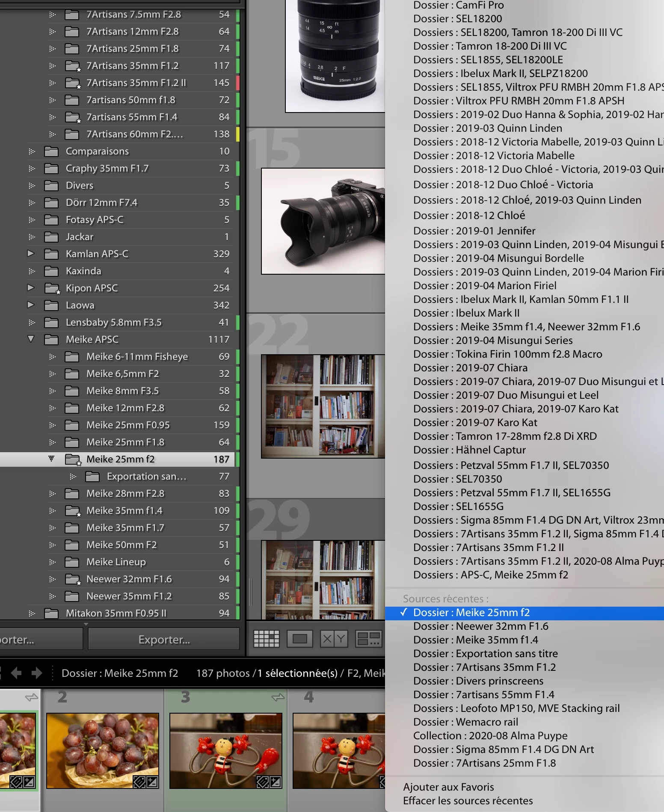Expand the Kipon APSC folder
Viewport: 664px width, 812px height.
tap(30, 287)
